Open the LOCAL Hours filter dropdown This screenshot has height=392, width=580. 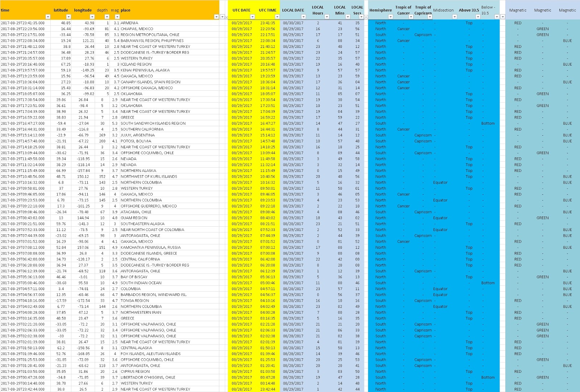click(327, 17)
